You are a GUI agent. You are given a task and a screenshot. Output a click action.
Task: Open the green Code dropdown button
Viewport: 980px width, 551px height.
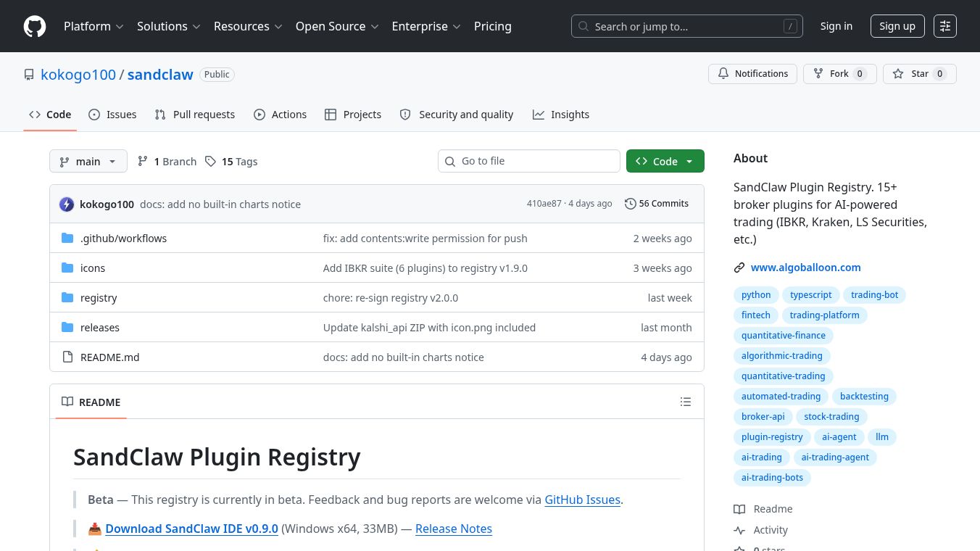click(x=665, y=161)
